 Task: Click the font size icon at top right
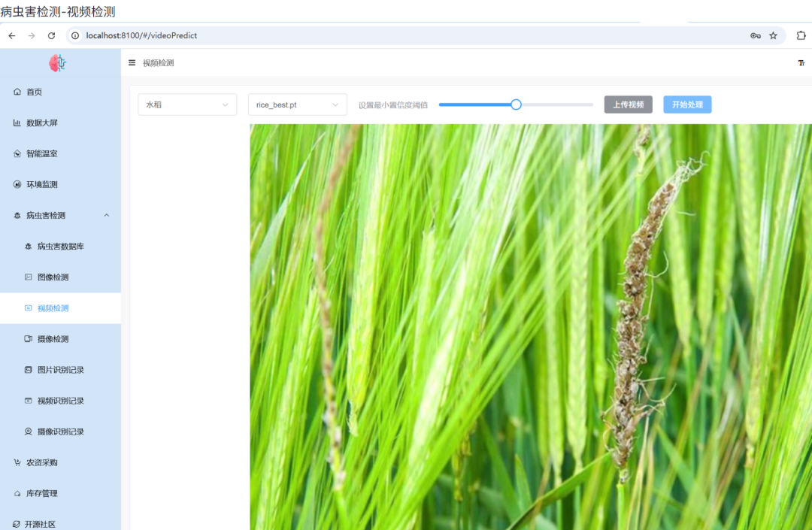pos(801,62)
